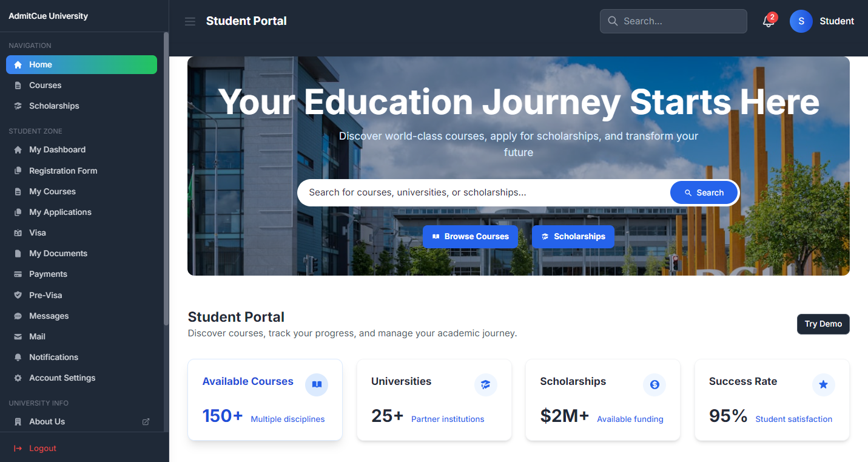
Task: Open the notifications bell icon
Action: 769,21
